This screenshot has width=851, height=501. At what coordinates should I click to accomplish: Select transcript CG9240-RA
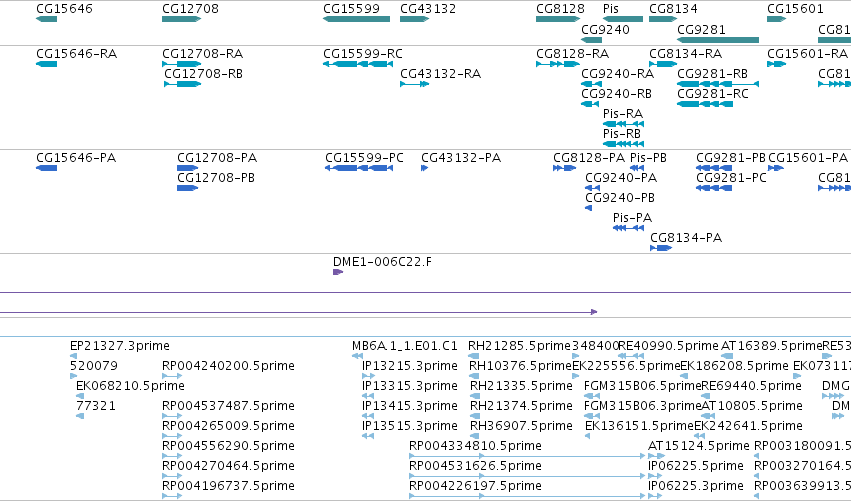(x=591, y=84)
